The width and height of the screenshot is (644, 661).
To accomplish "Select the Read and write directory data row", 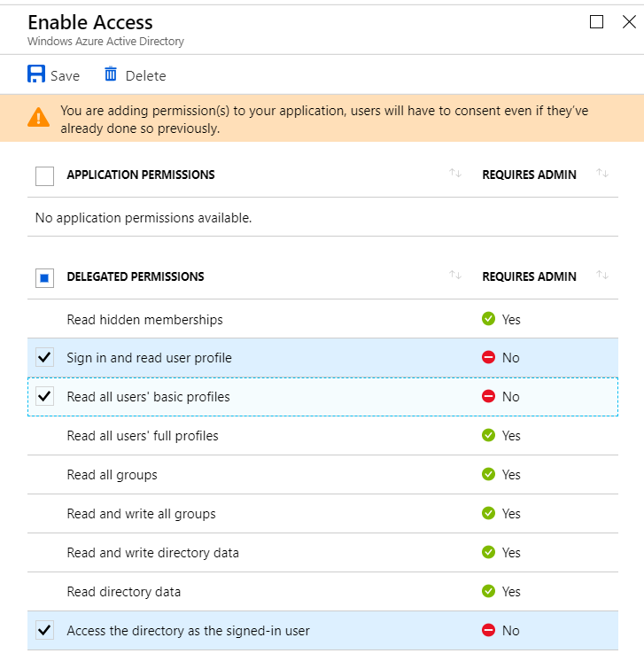I will click(x=152, y=553).
